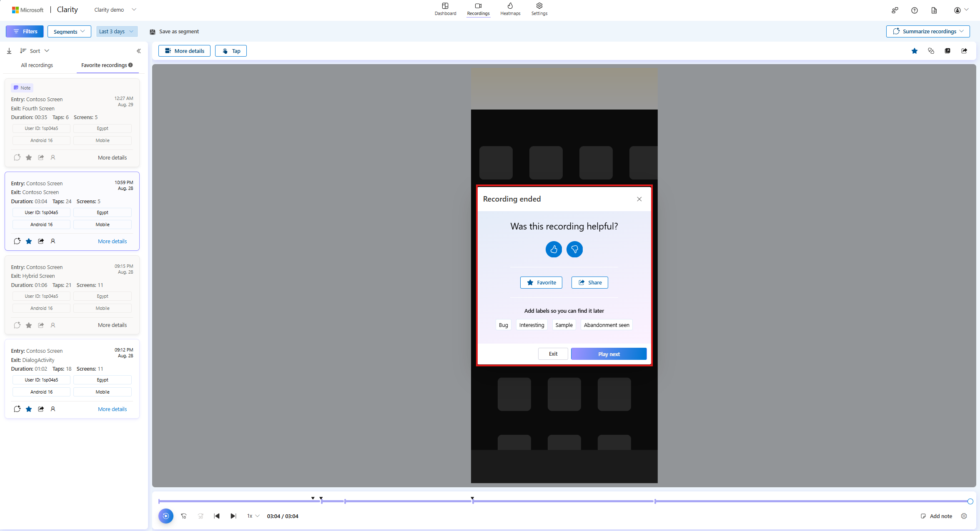The width and height of the screenshot is (980, 531).
Task: Open the user profile icon on the first recording card
Action: [53, 157]
